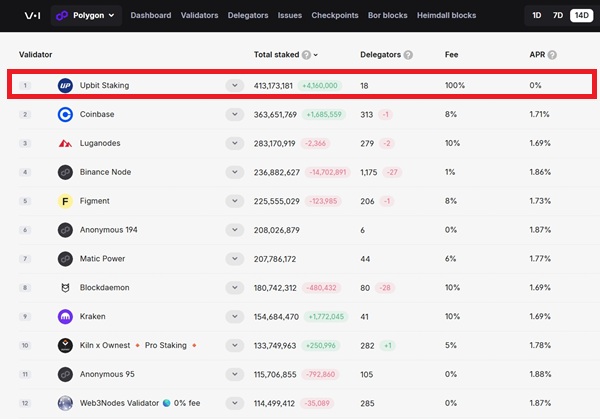
Task: Switch the time range to 7D
Action: [x=558, y=15]
